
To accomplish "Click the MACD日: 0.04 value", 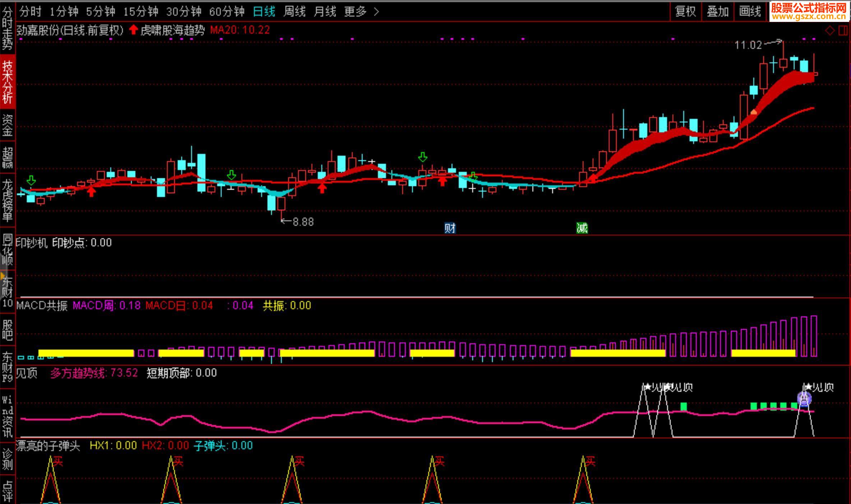I will tap(179, 306).
